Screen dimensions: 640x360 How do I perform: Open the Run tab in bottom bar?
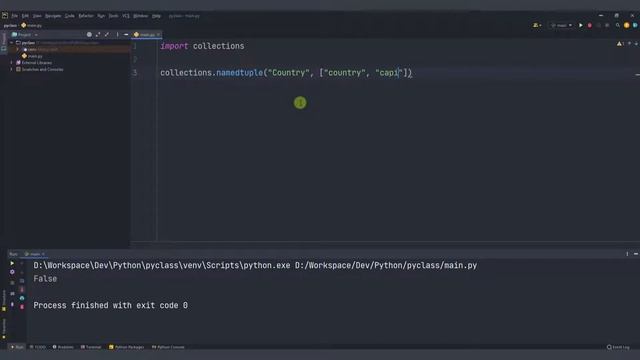pos(17,347)
